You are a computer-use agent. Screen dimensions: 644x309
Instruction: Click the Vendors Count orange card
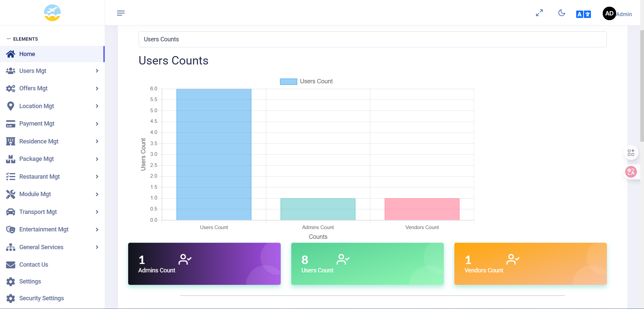pyautogui.click(x=530, y=264)
